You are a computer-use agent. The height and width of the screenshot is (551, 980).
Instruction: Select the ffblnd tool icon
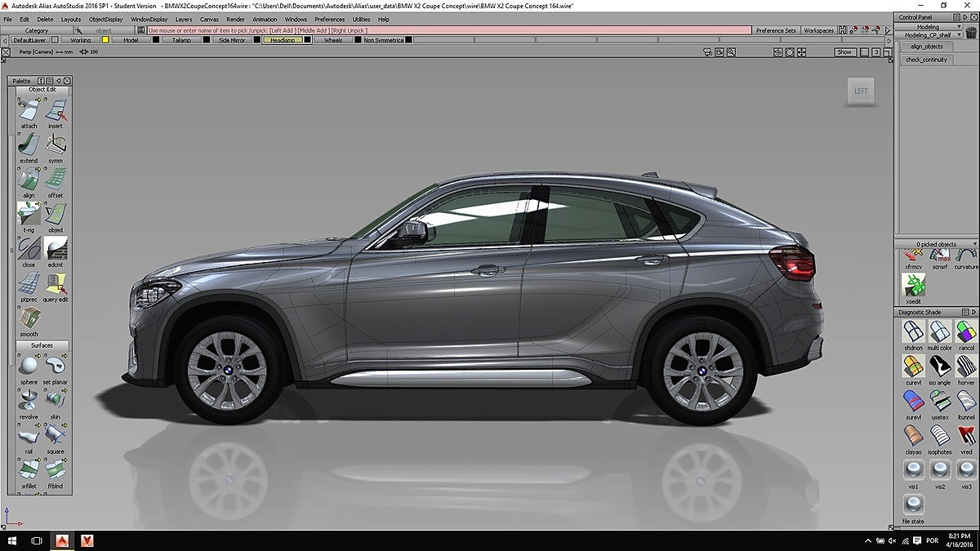pos(56,469)
